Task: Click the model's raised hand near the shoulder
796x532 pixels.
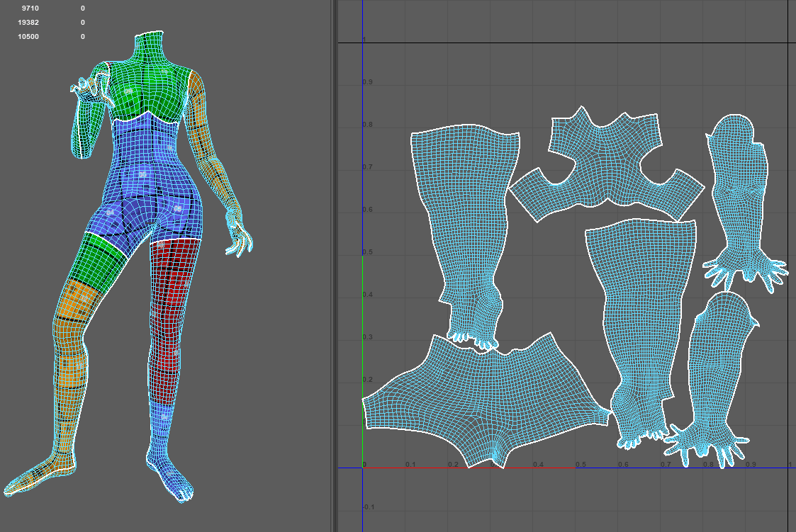Action: [x=84, y=85]
